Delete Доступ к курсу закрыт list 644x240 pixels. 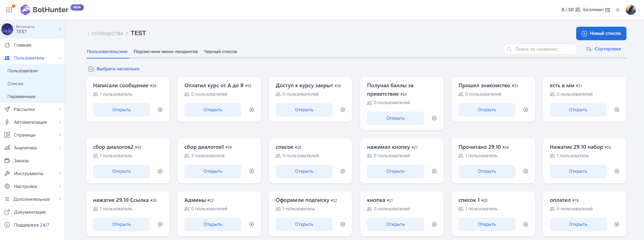[x=343, y=110]
